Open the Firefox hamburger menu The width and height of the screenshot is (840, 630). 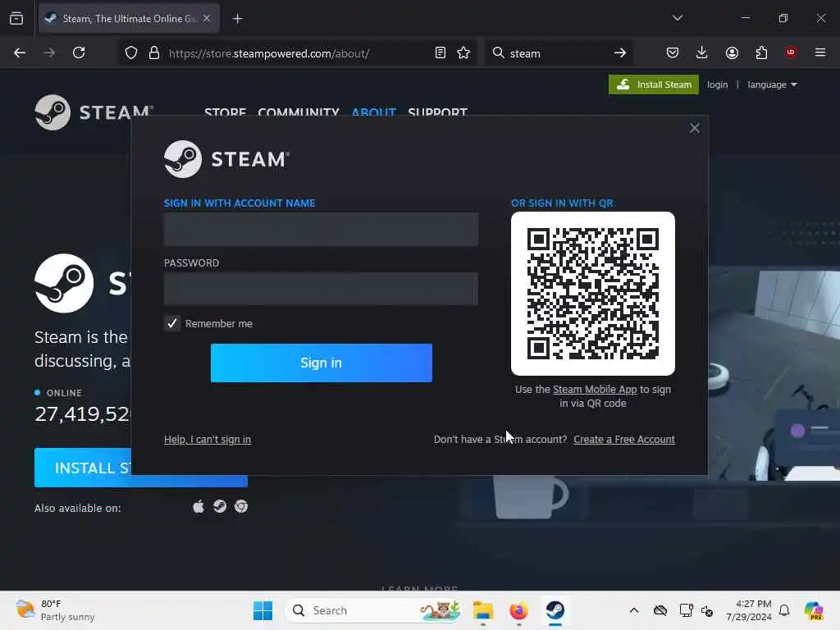(x=820, y=52)
